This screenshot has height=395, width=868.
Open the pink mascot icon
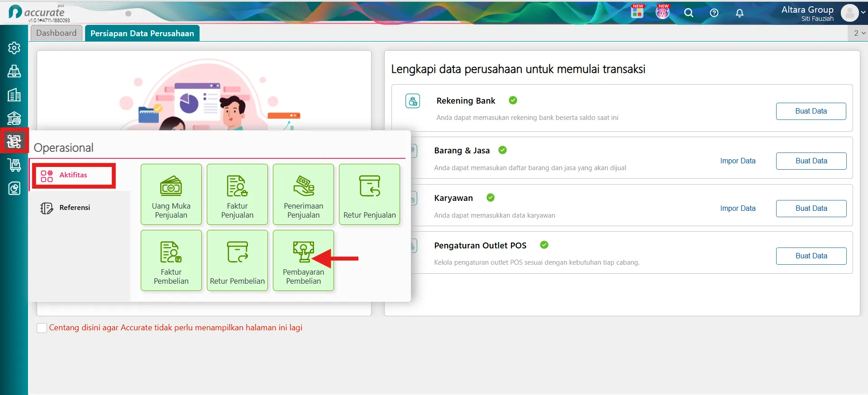point(663,12)
